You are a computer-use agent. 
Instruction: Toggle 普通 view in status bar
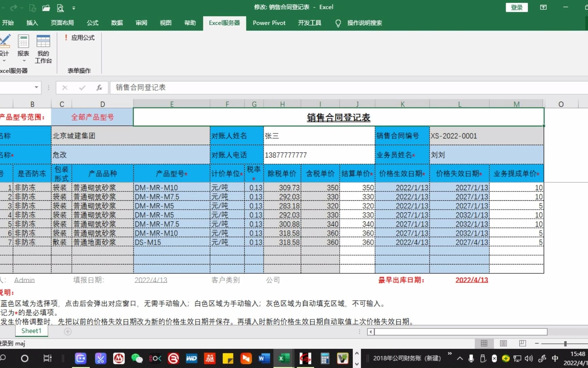click(x=484, y=343)
